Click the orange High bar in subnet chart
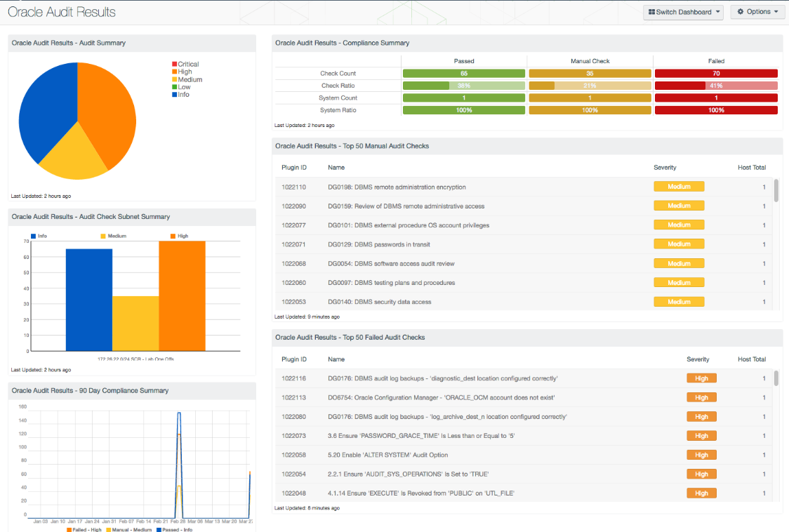789x532 pixels. (x=182, y=296)
